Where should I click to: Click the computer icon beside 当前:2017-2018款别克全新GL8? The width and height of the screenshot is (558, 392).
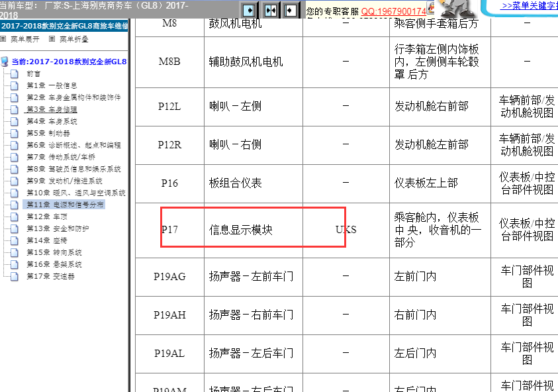[x=5, y=62]
